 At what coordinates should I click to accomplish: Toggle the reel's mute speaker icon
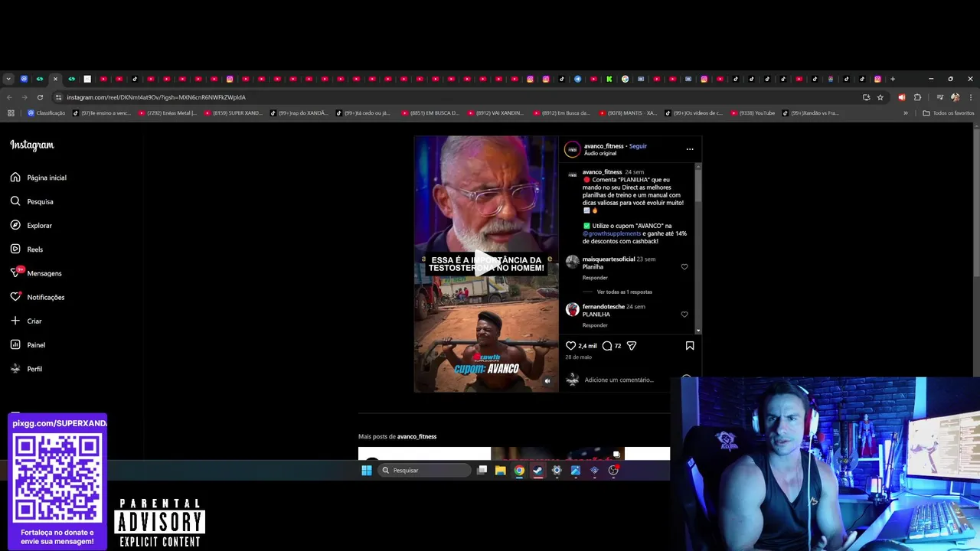point(547,380)
